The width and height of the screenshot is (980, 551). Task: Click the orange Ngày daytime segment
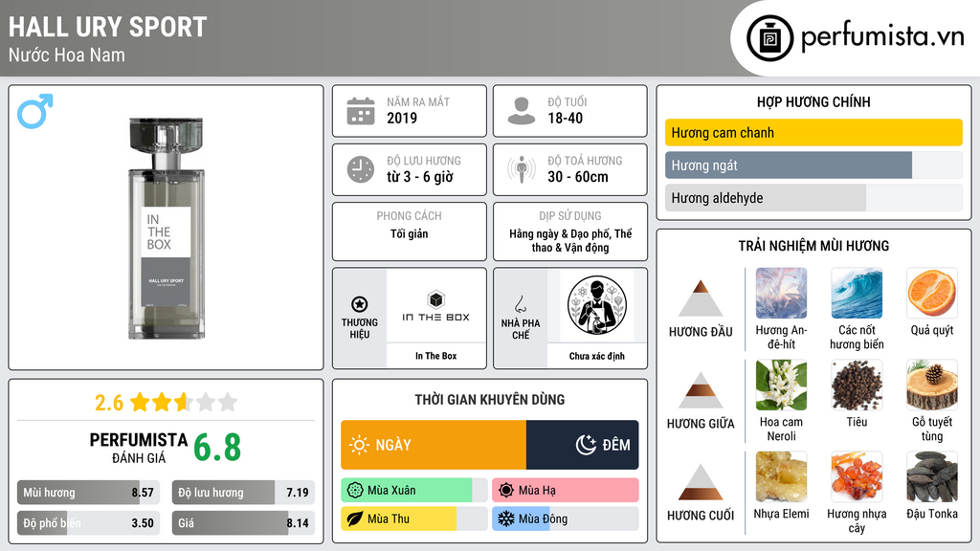pyautogui.click(x=434, y=445)
